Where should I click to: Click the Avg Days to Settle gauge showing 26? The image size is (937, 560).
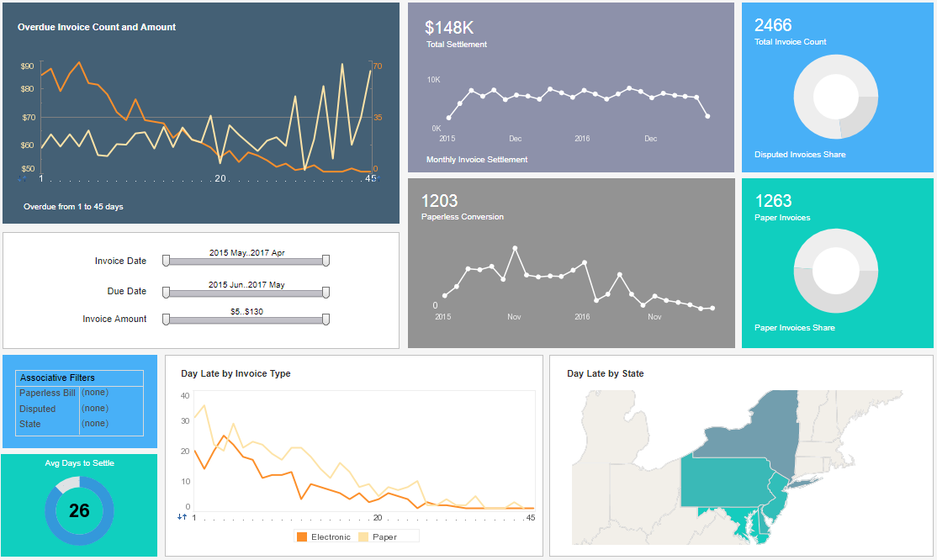79,510
